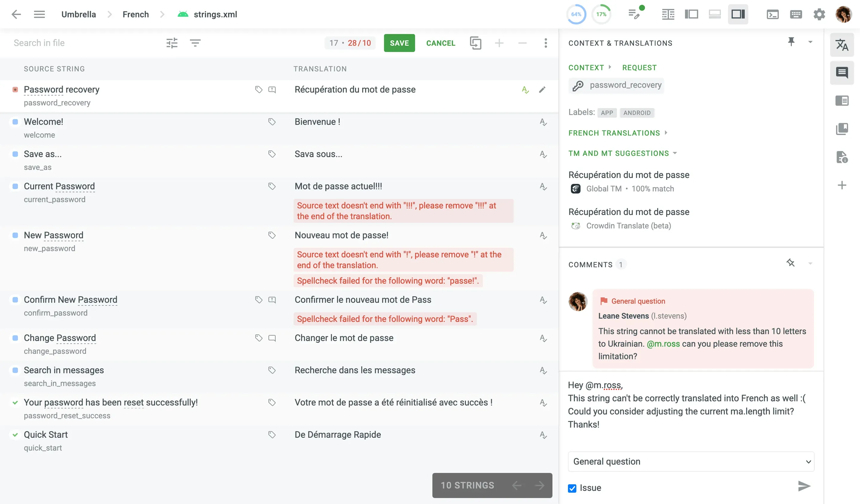Check the Issue checkbox below the comment box
The width and height of the screenshot is (860, 504).
point(572,488)
